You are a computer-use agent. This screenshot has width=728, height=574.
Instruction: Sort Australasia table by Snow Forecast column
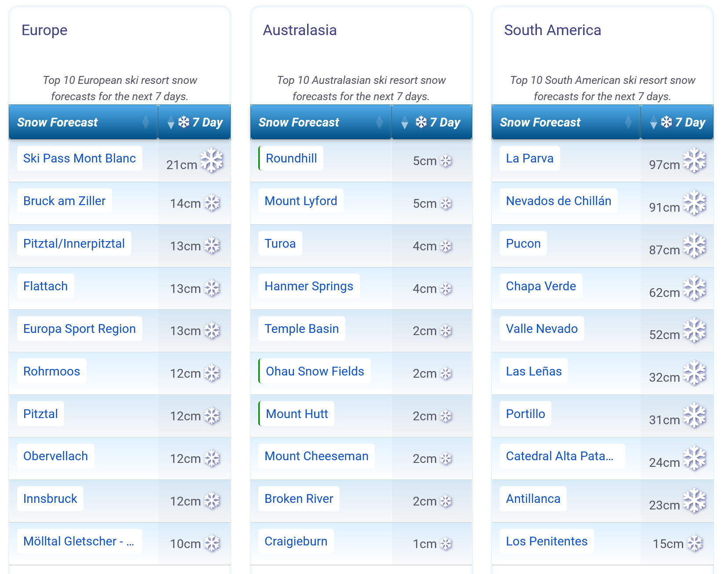[x=321, y=122]
